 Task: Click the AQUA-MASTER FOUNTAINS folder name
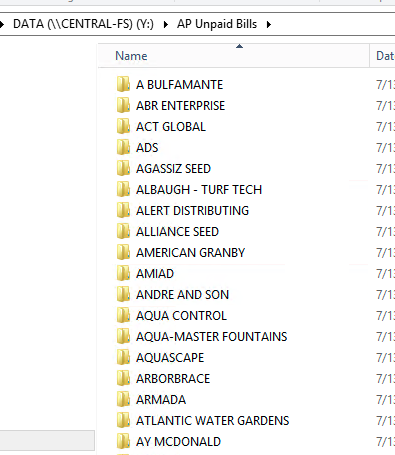(211, 337)
